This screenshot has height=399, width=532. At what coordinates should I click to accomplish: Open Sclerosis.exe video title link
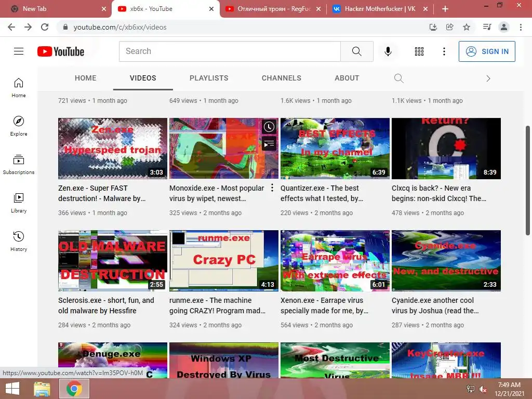pyautogui.click(x=106, y=305)
